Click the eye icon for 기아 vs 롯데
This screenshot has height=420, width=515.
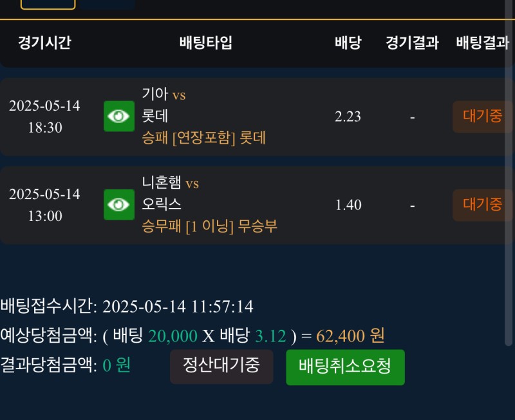click(119, 116)
